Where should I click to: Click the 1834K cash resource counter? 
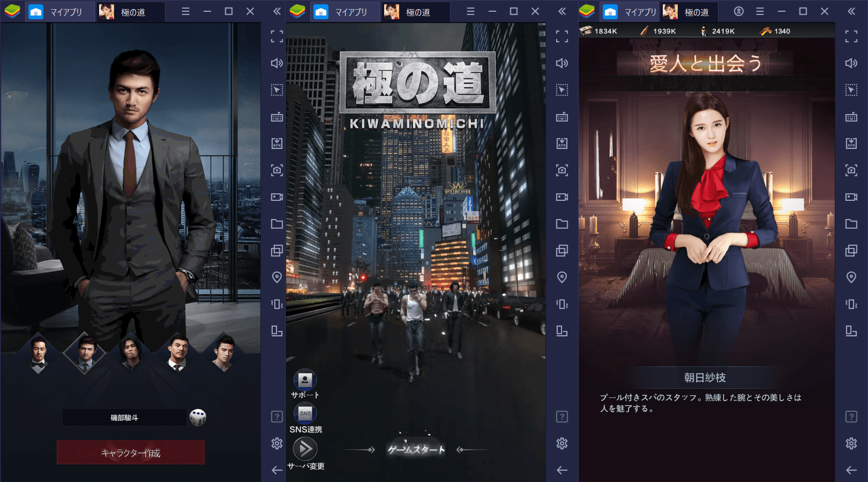(598, 31)
